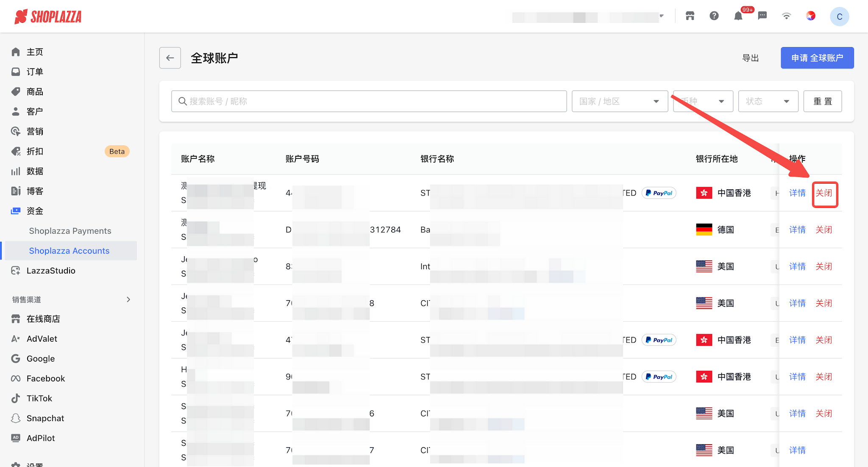Viewport: 868px width, 467px height.
Task: Click the wifi status icon
Action: (787, 16)
